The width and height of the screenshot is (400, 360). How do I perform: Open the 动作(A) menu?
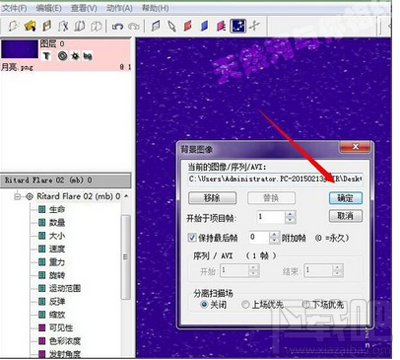pyautogui.click(x=119, y=8)
